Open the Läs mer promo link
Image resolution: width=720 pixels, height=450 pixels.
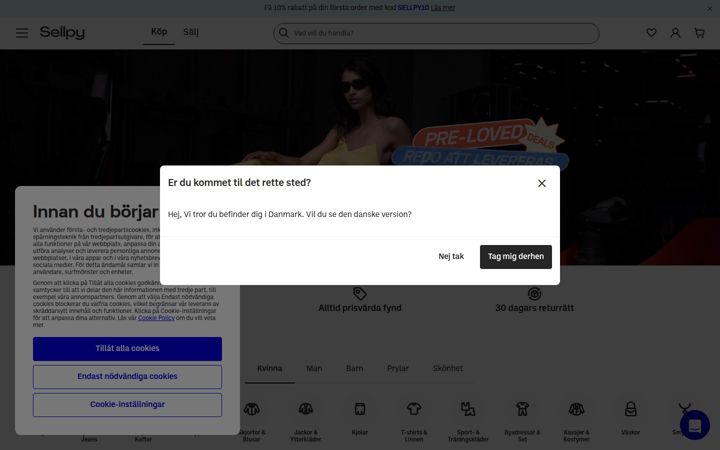443,8
